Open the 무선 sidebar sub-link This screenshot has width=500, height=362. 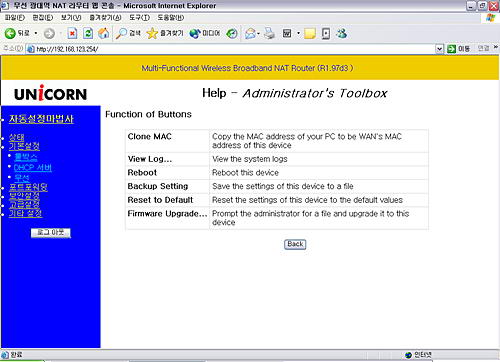pos(22,178)
